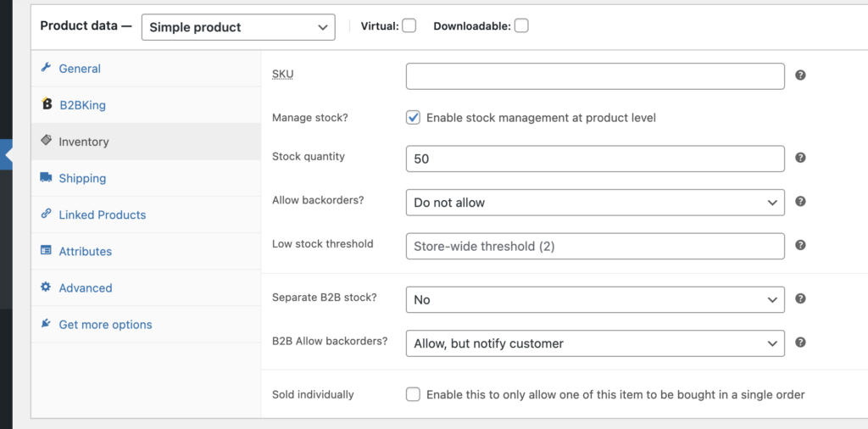Click the plug icon by Get more options
Image resolution: width=868 pixels, height=429 pixels.
(46, 323)
